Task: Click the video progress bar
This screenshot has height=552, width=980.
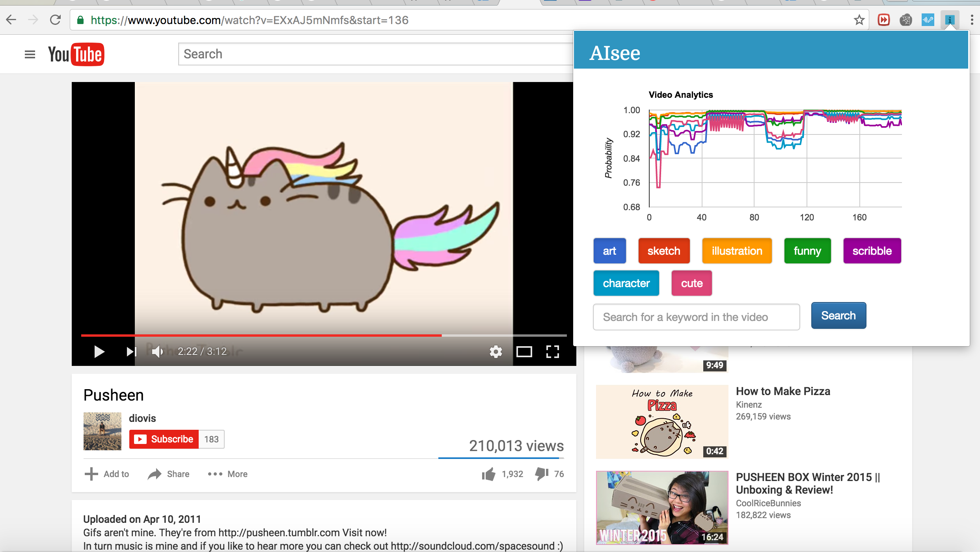Action: coord(323,335)
